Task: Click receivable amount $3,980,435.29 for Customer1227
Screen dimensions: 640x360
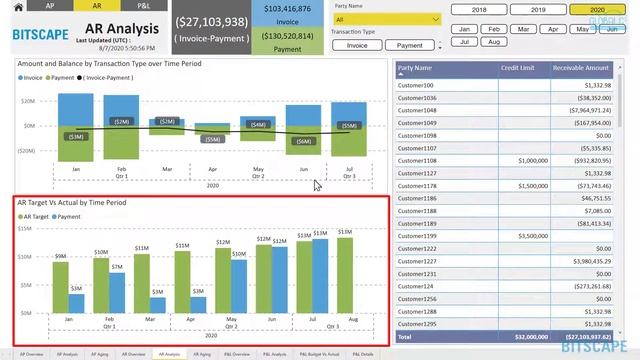Action: [x=592, y=261]
